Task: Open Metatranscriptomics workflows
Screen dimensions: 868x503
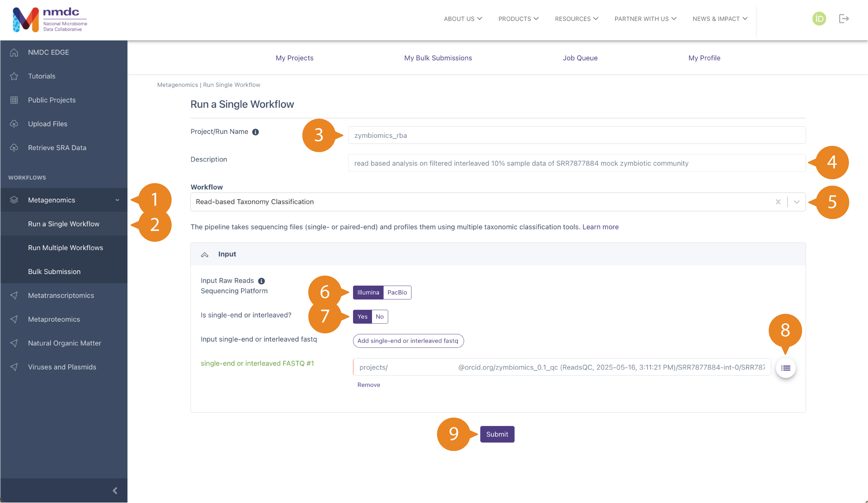Action: tap(64, 295)
